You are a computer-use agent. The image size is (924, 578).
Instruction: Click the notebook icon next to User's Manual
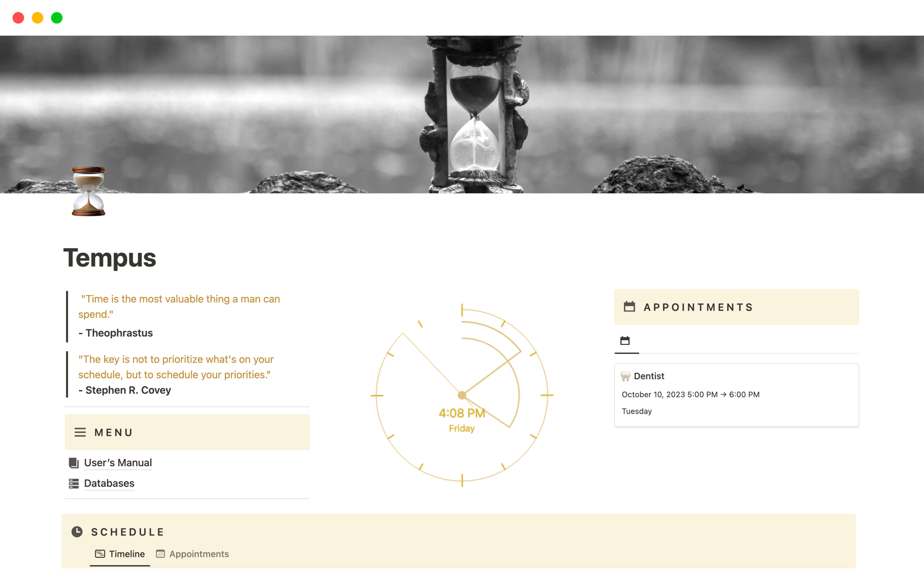tap(73, 462)
